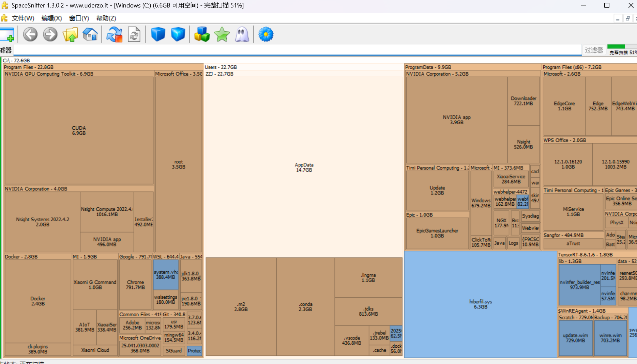Click the 过滤器 button on the right
Screen dimensions: 637x364
point(594,50)
